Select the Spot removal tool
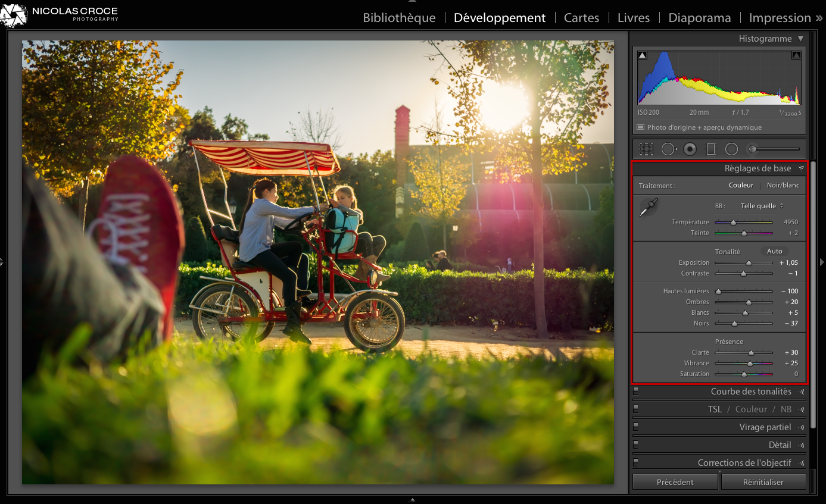Viewport: 826px width, 504px height. [x=668, y=149]
